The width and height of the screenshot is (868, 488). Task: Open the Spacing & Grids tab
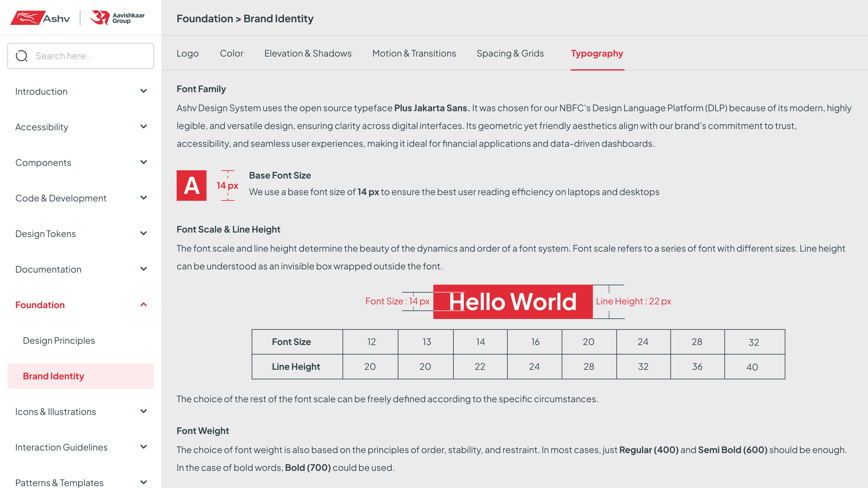(x=510, y=53)
